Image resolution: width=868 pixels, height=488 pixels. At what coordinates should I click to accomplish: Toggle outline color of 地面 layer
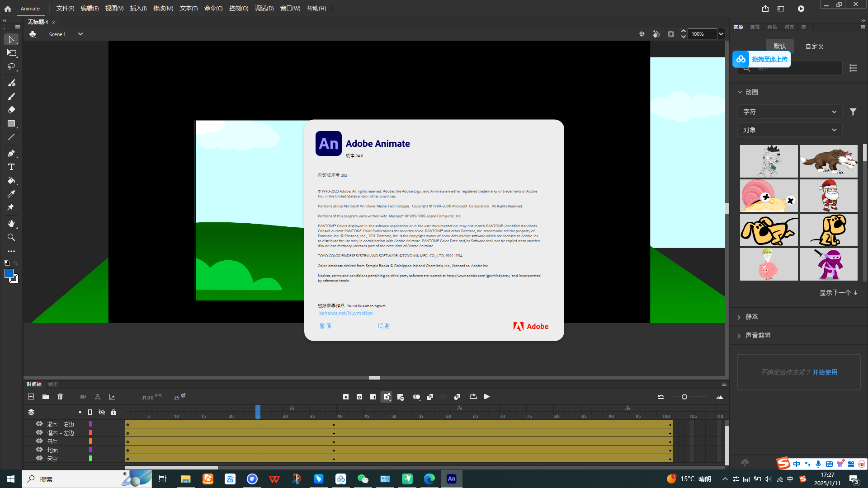point(90,450)
